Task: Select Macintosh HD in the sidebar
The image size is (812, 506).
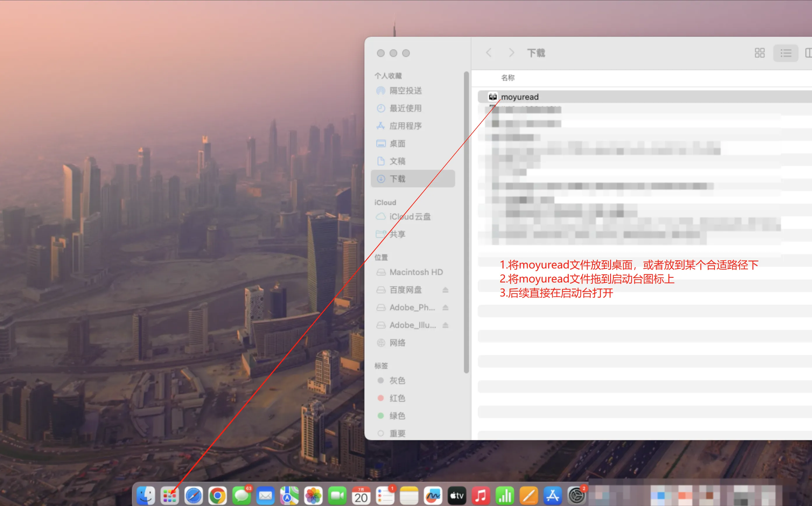Action: coord(416,272)
